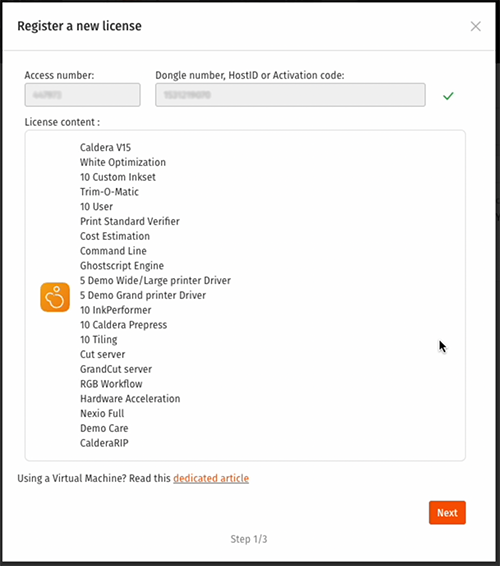Click the Trim-O-Matic list item
This screenshot has height=566, width=500.
[x=109, y=192]
